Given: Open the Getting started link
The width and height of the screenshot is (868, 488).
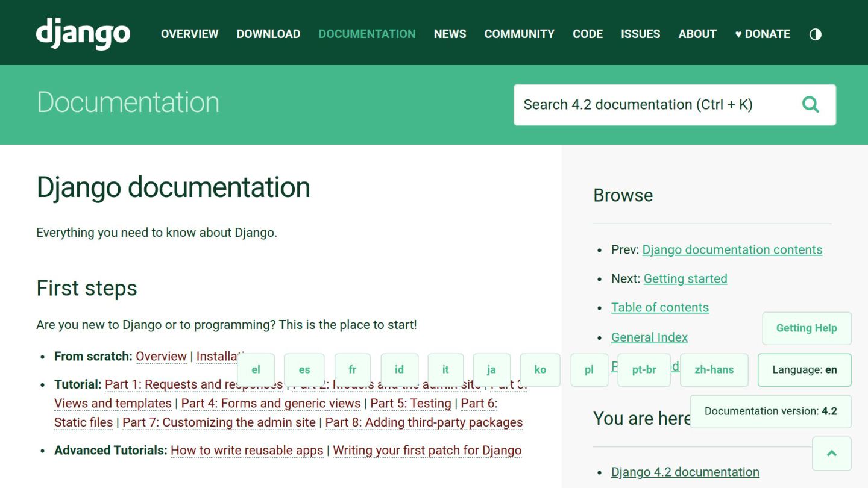Looking at the screenshot, I should [x=685, y=278].
